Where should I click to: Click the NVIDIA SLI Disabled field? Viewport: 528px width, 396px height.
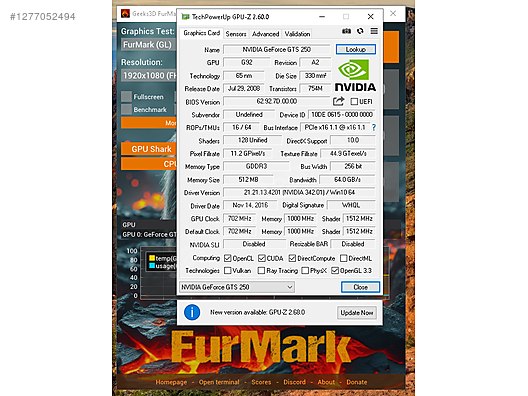point(254,244)
